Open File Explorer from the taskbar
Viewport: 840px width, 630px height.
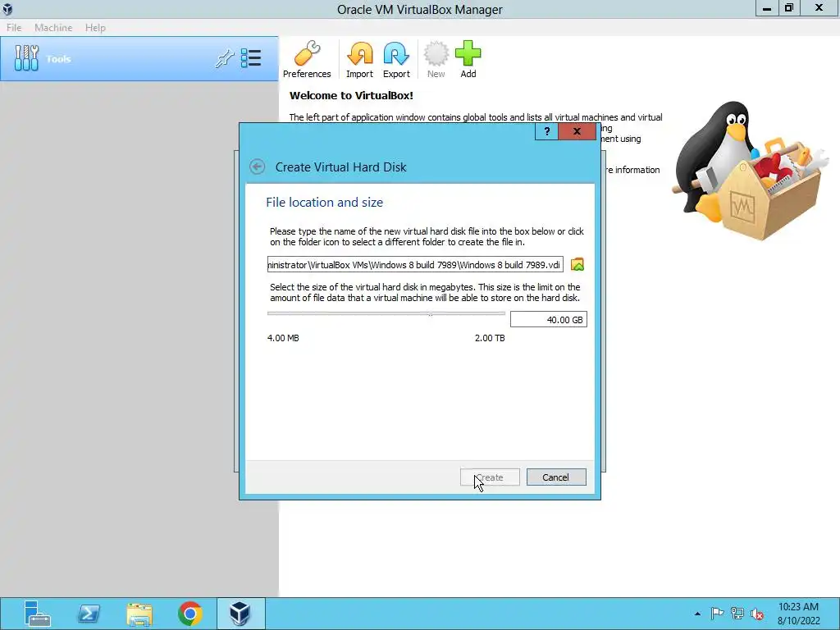[x=139, y=614]
